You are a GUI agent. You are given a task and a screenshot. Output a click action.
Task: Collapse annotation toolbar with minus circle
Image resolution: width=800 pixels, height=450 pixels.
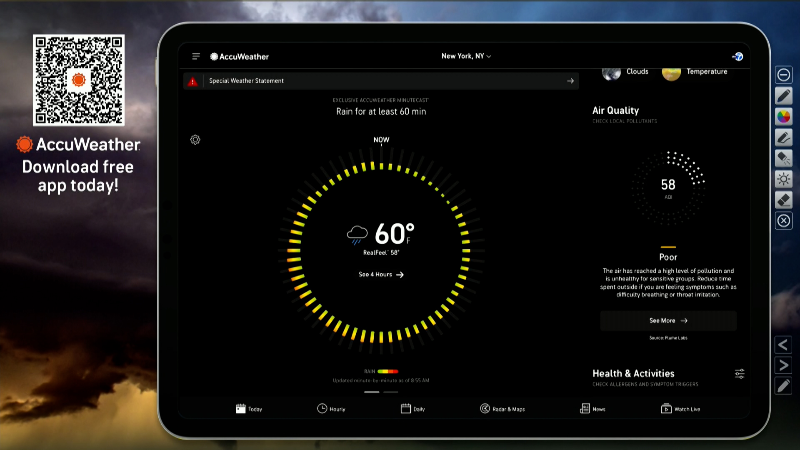coord(784,75)
